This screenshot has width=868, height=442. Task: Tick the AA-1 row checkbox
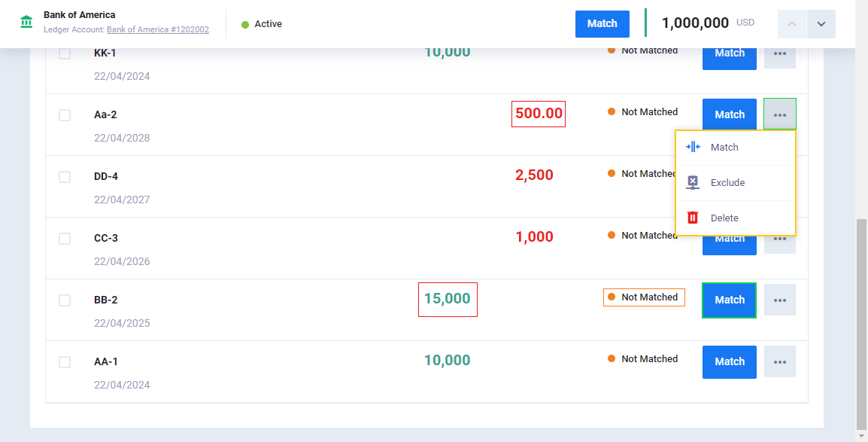pos(65,362)
